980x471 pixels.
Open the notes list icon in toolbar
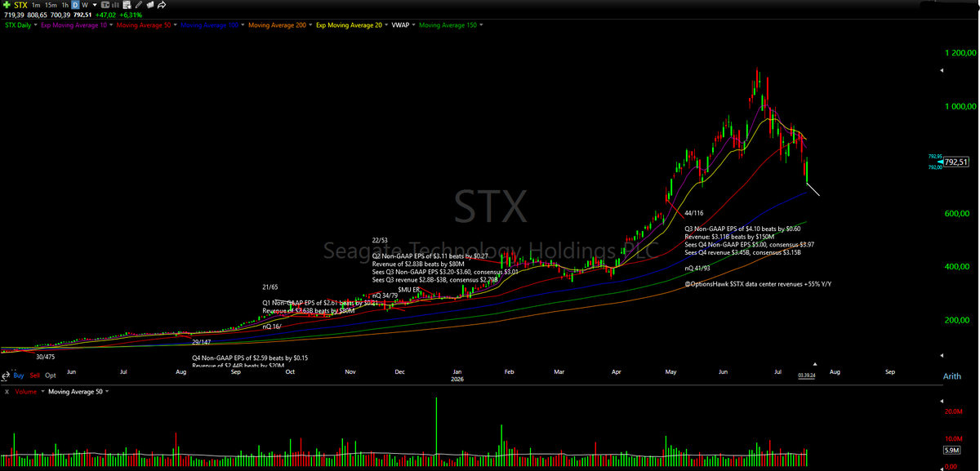point(127,5)
